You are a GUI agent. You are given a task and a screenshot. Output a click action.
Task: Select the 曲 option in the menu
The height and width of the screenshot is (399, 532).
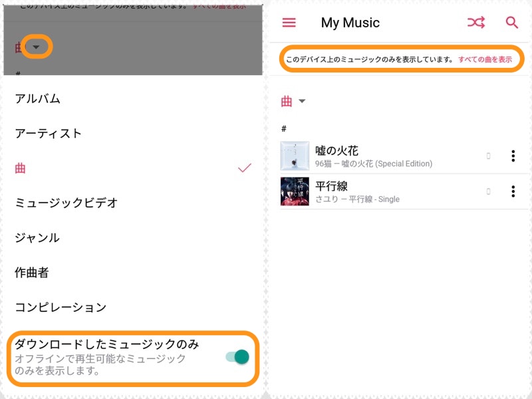pos(19,168)
